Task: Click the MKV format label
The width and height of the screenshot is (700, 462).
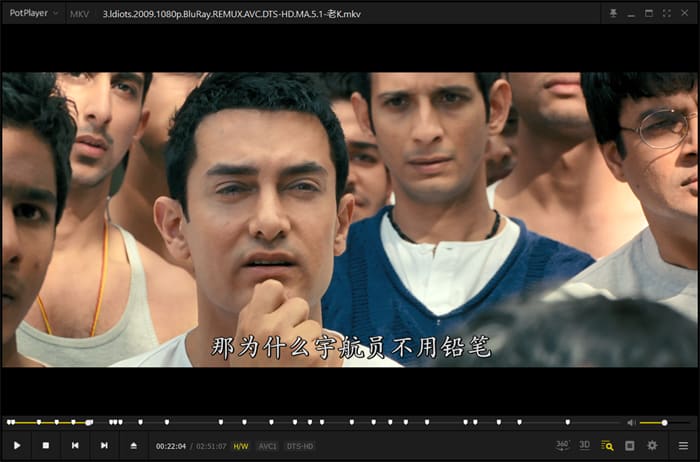Action: tap(79, 14)
